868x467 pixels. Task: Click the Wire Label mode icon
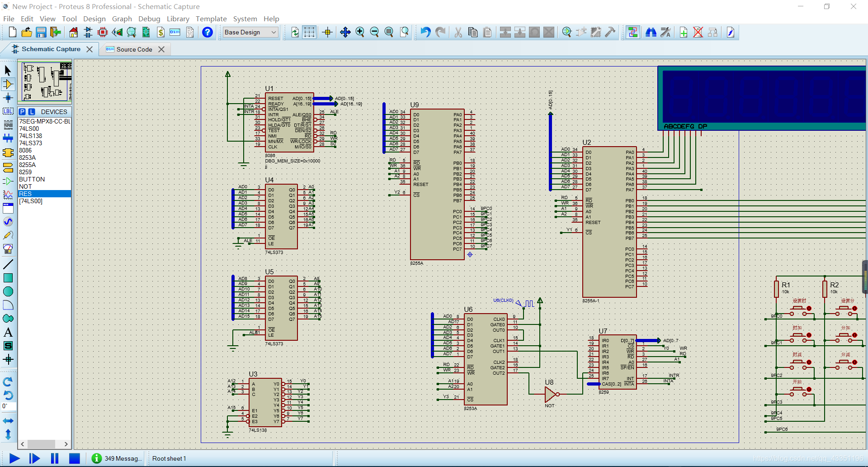click(x=8, y=111)
